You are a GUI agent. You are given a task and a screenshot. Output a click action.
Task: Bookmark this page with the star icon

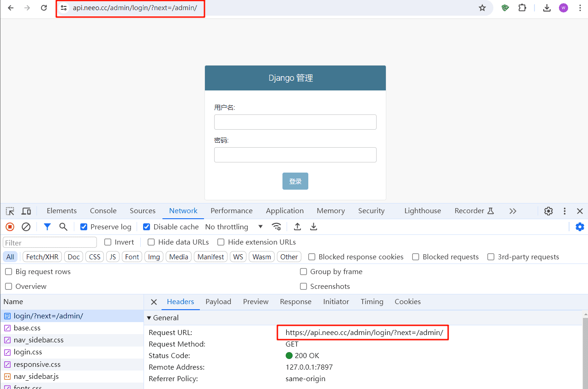point(482,8)
